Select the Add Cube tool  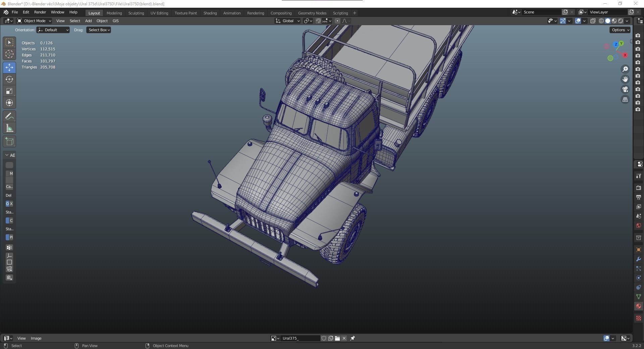(9, 142)
